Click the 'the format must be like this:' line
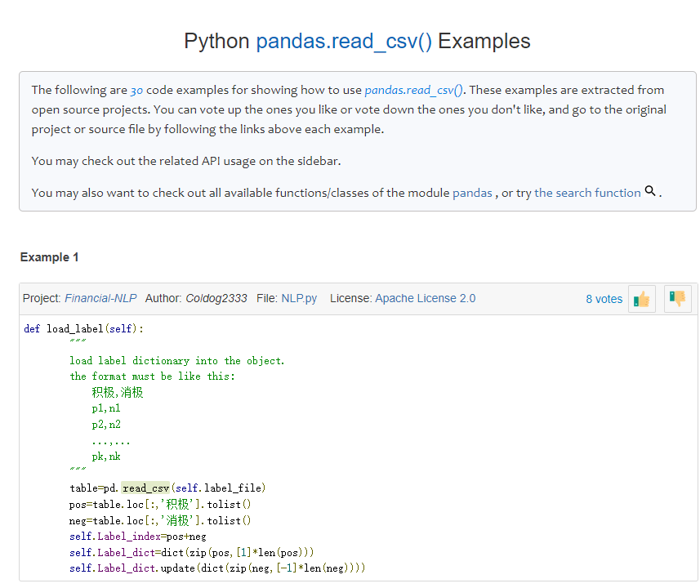The height and width of the screenshot is (588, 700). click(x=152, y=376)
